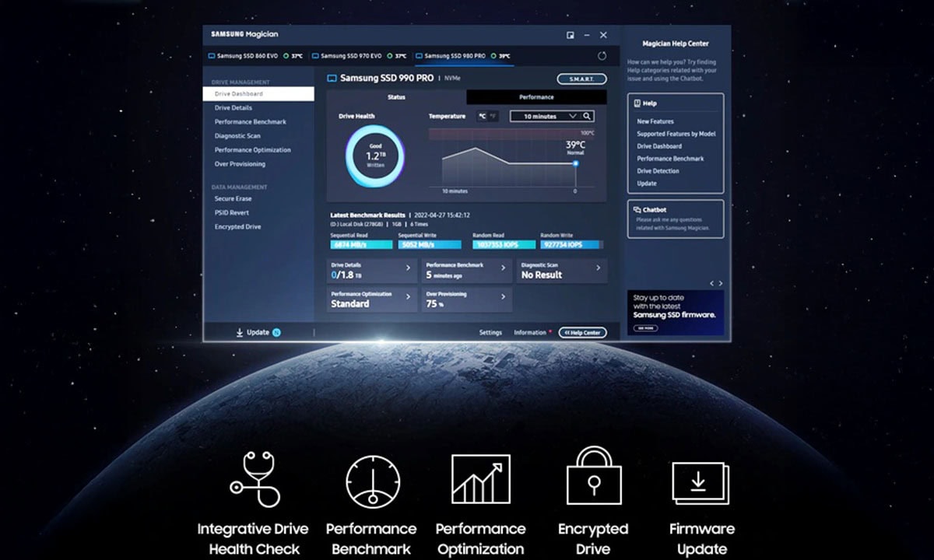Open Information in the bottom bar
This screenshot has width=934, height=560.
(x=530, y=333)
